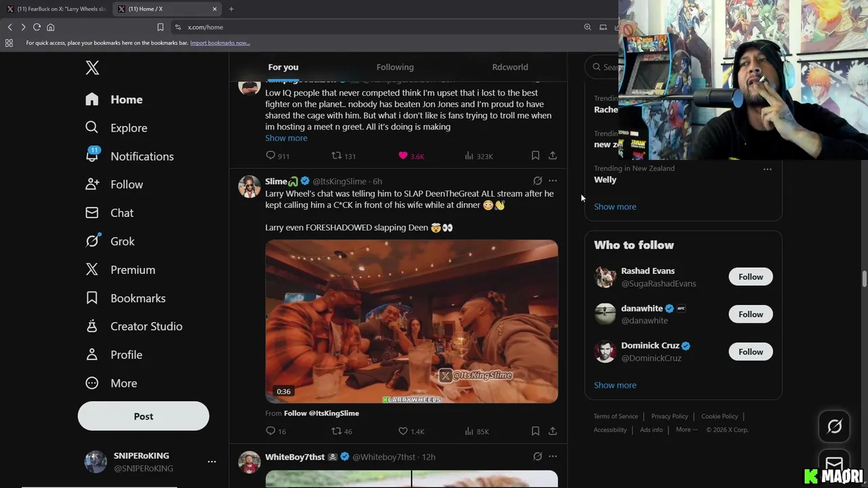
Task: Open more options on WhiteBoy7thst post
Action: pos(553,457)
